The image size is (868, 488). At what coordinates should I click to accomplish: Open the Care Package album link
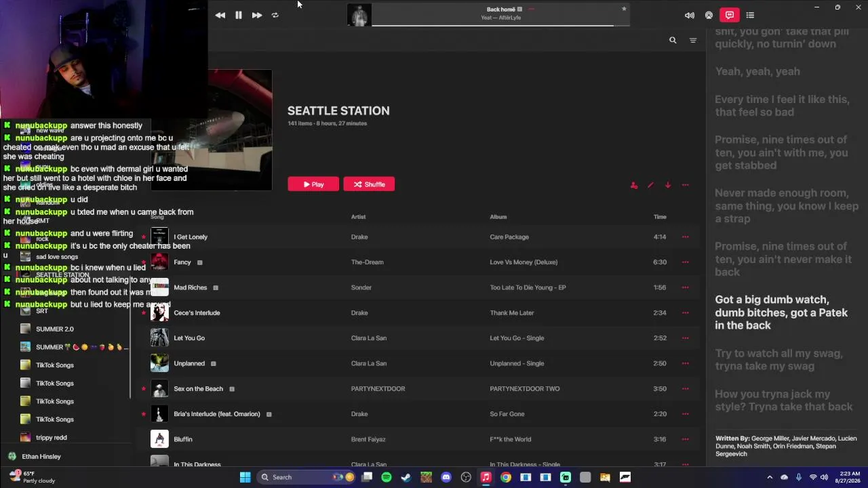pos(509,237)
